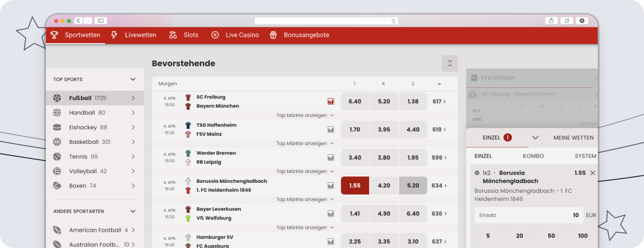Select odds 1.95 for RB Leipzig
Image resolution: width=644 pixels, height=248 pixels.
413,158
